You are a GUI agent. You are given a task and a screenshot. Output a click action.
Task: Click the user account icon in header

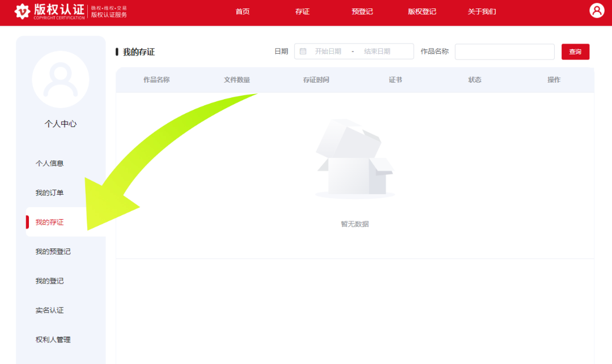596,11
